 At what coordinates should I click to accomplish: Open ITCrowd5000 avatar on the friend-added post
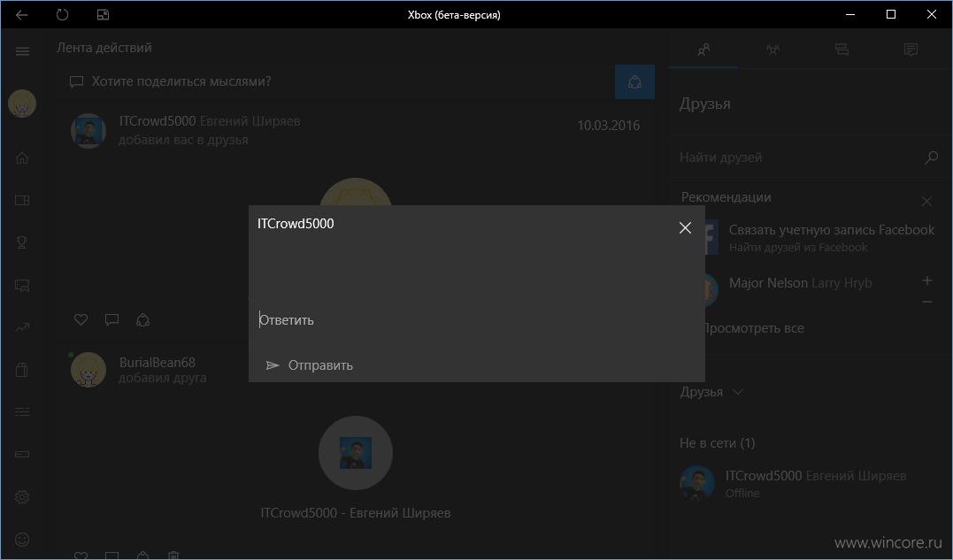[88, 130]
